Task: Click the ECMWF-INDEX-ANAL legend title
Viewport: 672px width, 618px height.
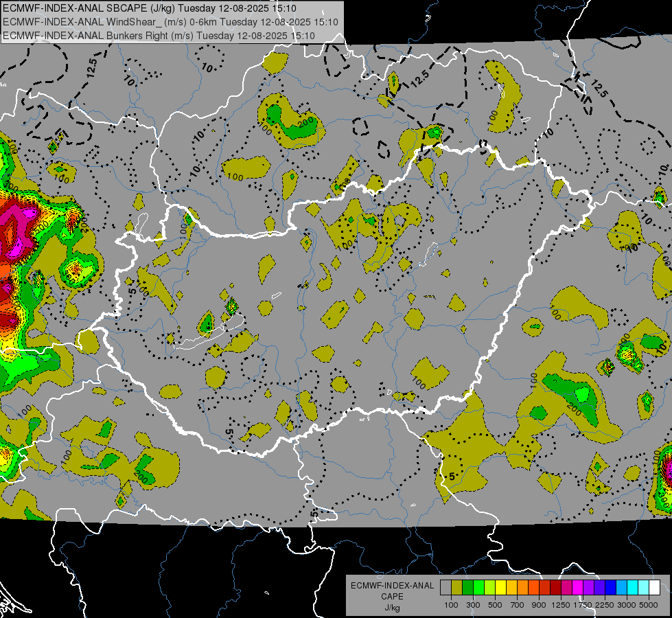Action: point(392,586)
